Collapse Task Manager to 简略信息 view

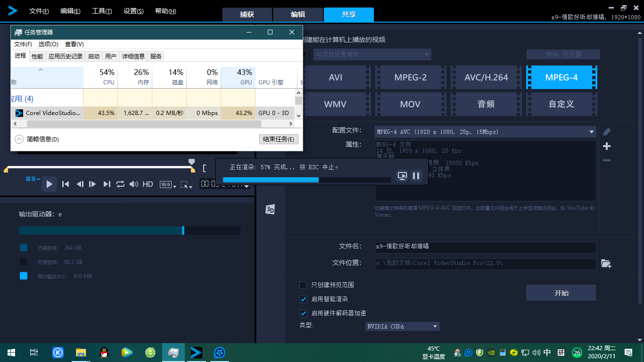click(x=37, y=140)
